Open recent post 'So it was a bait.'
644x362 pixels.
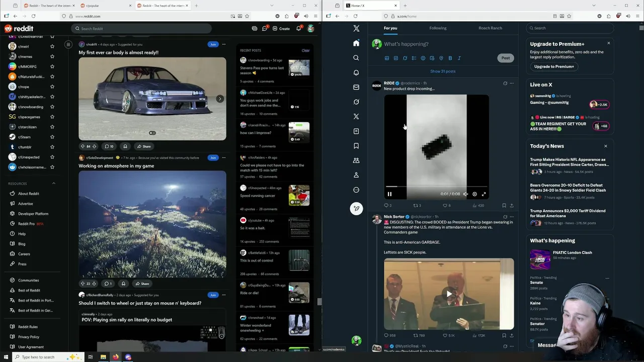click(x=253, y=228)
